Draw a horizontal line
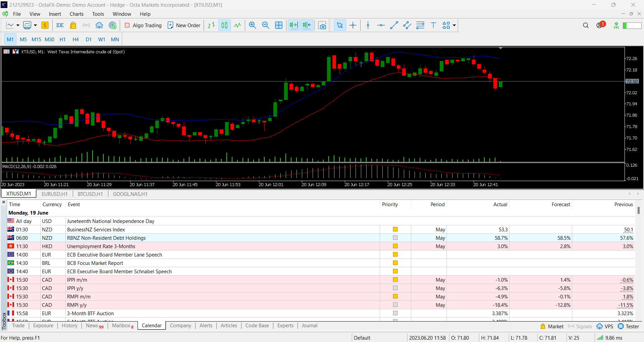The height and width of the screenshot is (342, 644). (381, 25)
